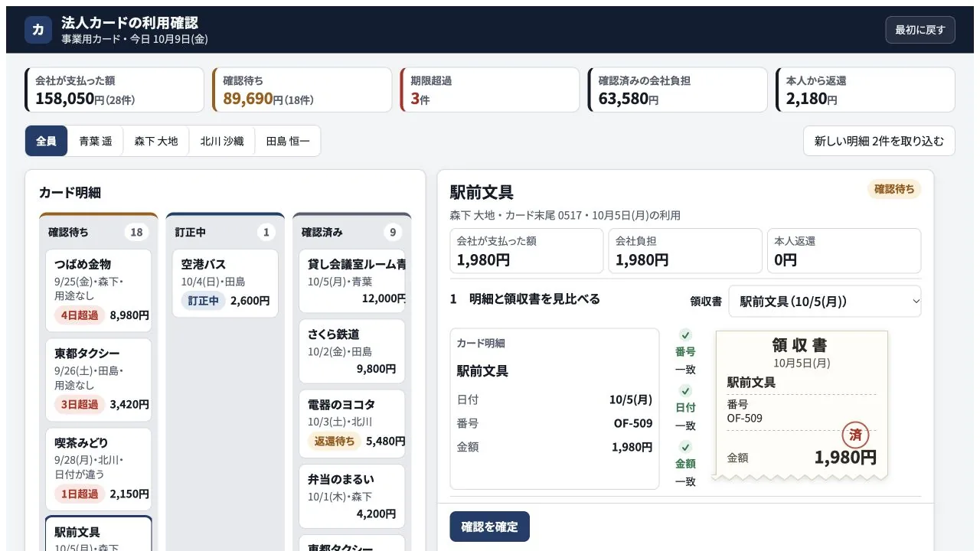Open the つばめ金物 card
The width and height of the screenshot is (980, 551).
pos(99,291)
